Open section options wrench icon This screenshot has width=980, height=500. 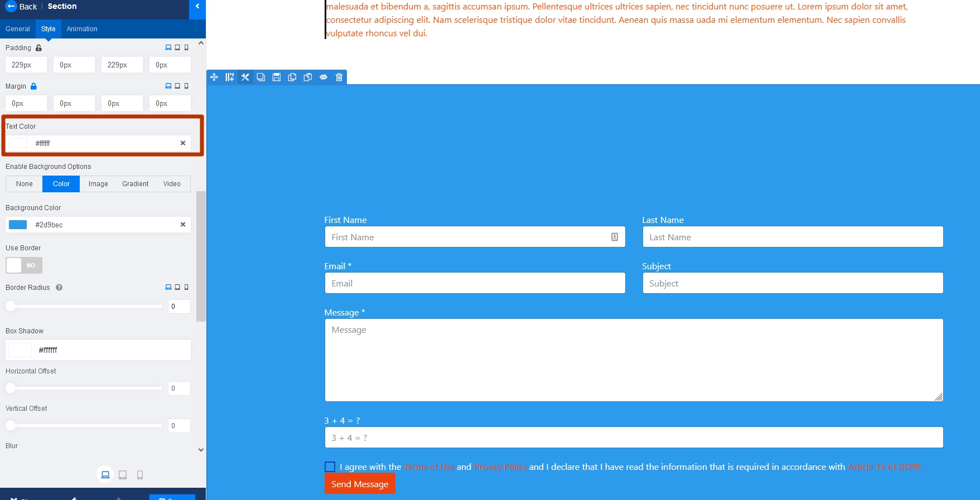[x=245, y=77]
